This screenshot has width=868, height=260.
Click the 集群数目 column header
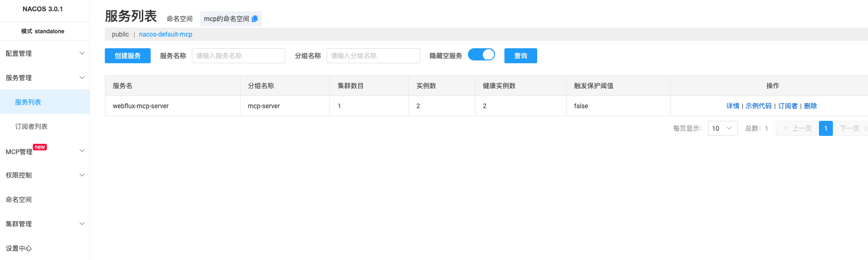[369, 86]
